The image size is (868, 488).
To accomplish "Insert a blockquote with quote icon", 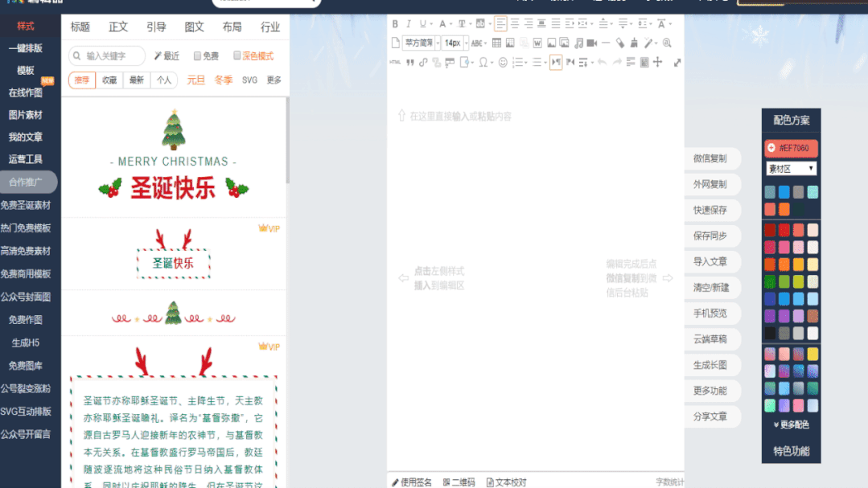I will pyautogui.click(x=410, y=62).
